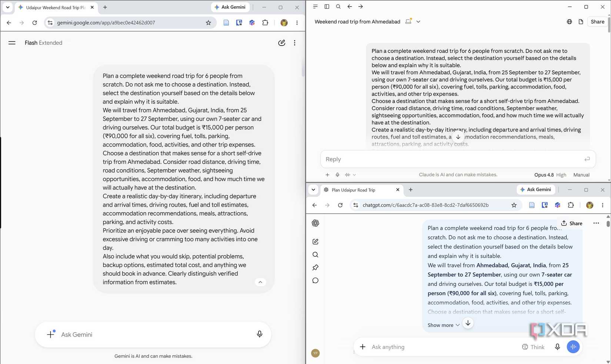Share the Claude conversation
Viewport: 611px width, 364px height.
click(597, 22)
